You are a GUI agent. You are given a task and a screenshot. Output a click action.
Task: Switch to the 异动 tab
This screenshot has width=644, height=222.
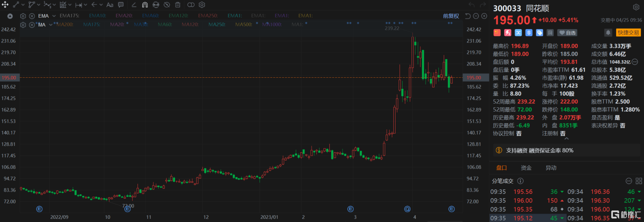click(551, 168)
